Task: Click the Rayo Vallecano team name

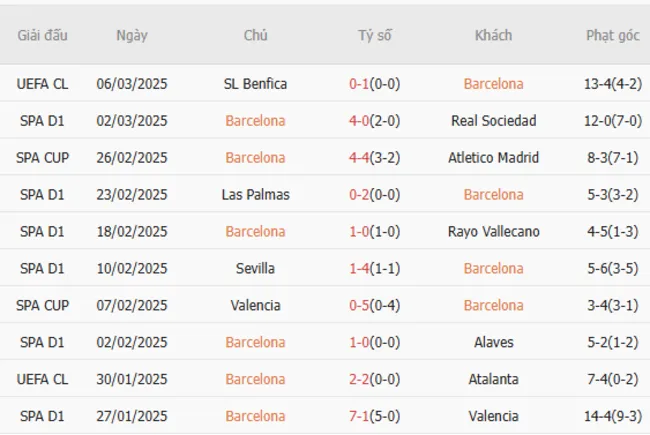Action: 493,232
